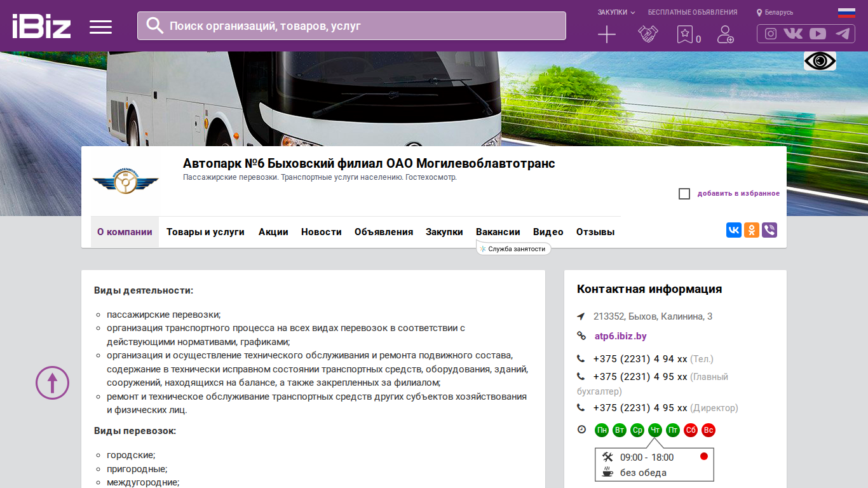
Task: Reveal the Главный бухгалтер phone number
Action: click(x=641, y=377)
